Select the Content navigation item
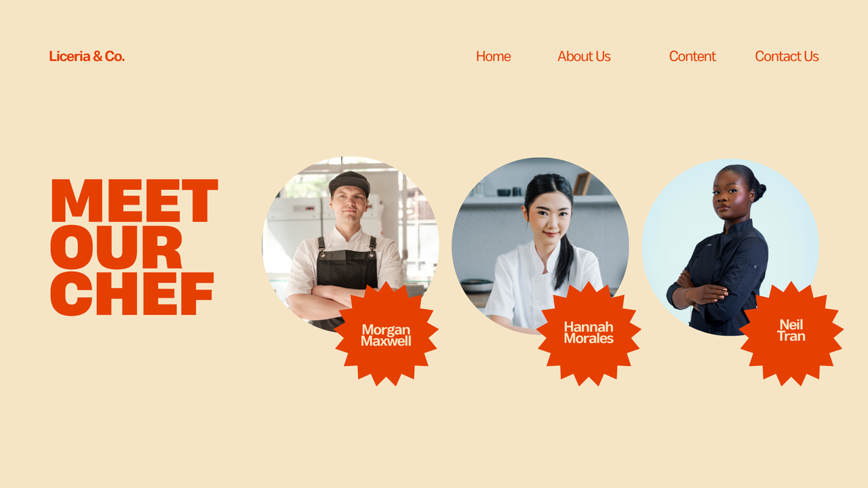 pos(692,56)
